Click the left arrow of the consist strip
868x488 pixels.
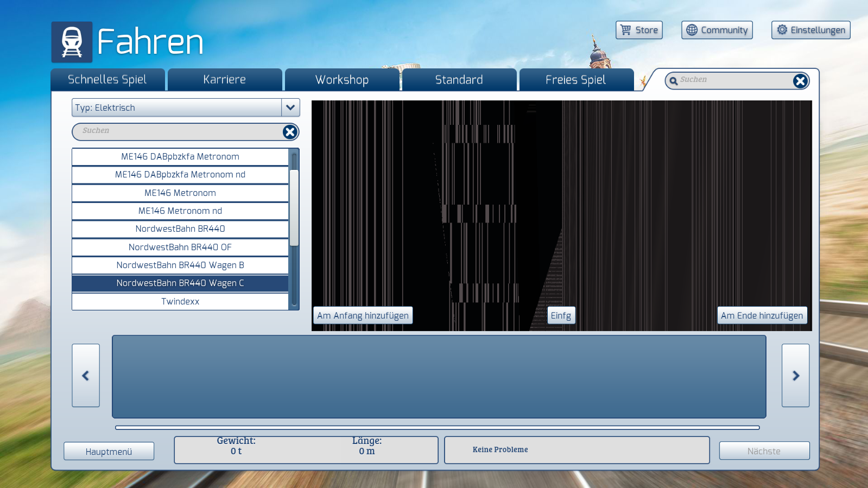(x=86, y=376)
